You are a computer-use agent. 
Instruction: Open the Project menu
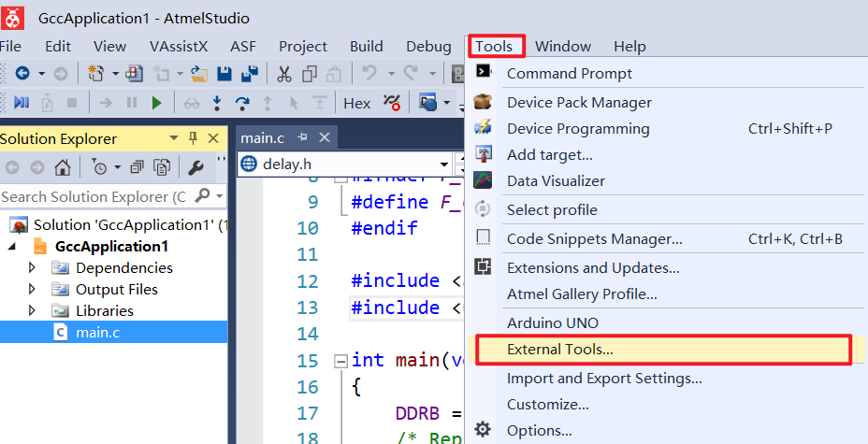coord(303,47)
